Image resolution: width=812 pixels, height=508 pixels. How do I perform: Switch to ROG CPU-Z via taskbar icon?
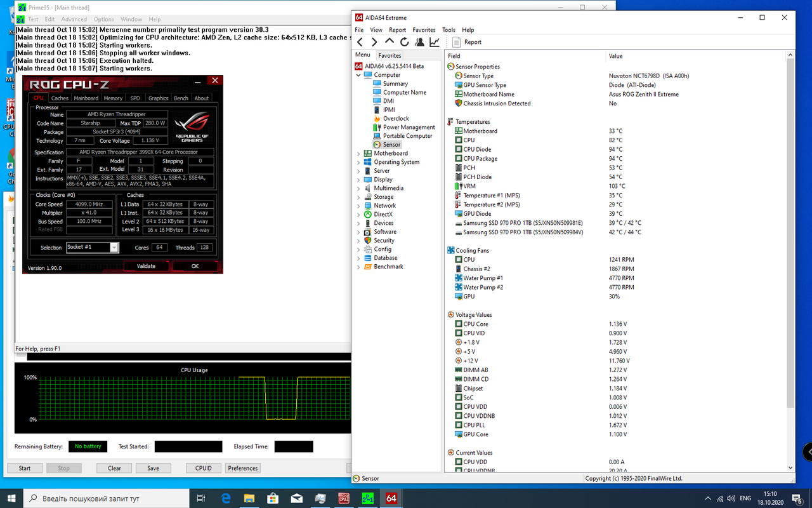pyautogui.click(x=344, y=498)
